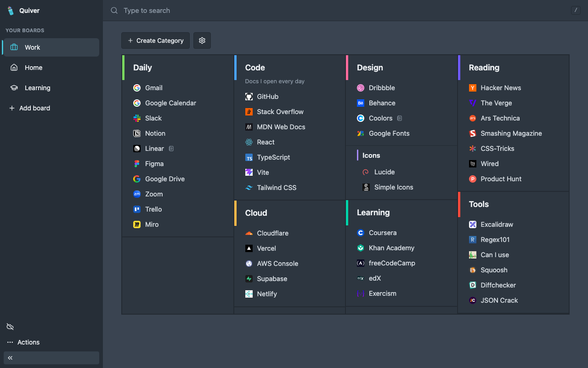Switch to the Home board
Image resolution: width=588 pixels, height=368 pixels.
pyautogui.click(x=51, y=68)
